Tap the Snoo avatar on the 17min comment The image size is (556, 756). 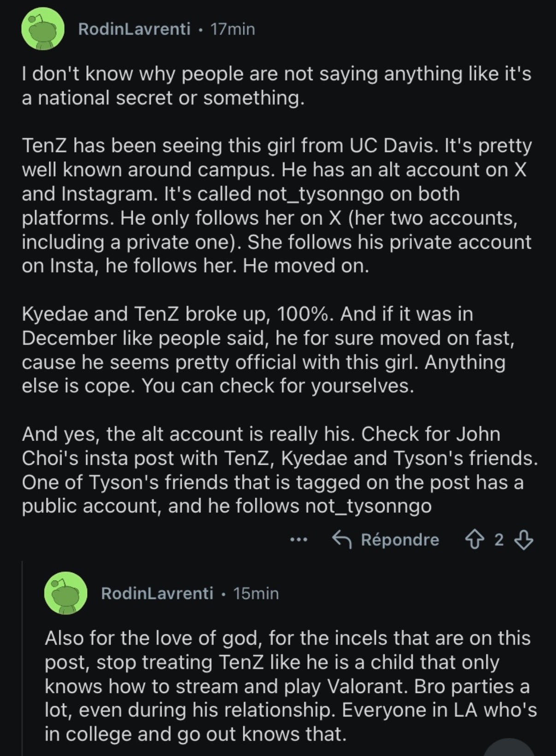(43, 29)
